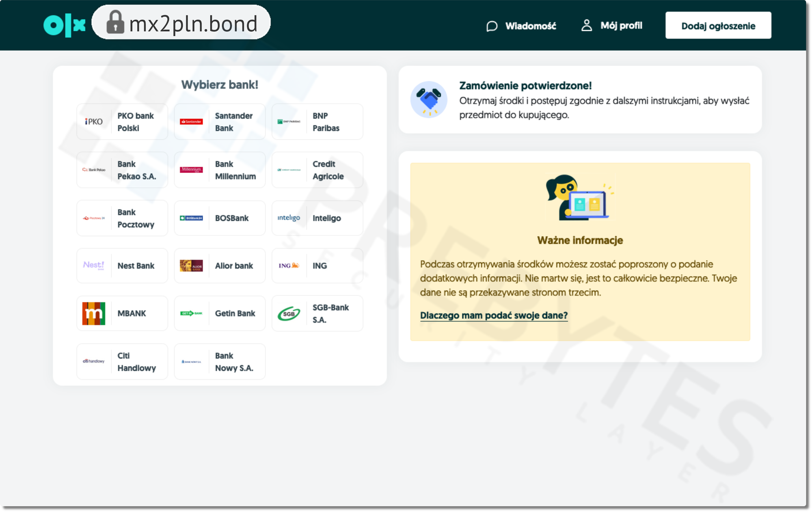Select Bank Millennium option
The height and width of the screenshot is (512, 812).
pyautogui.click(x=220, y=170)
